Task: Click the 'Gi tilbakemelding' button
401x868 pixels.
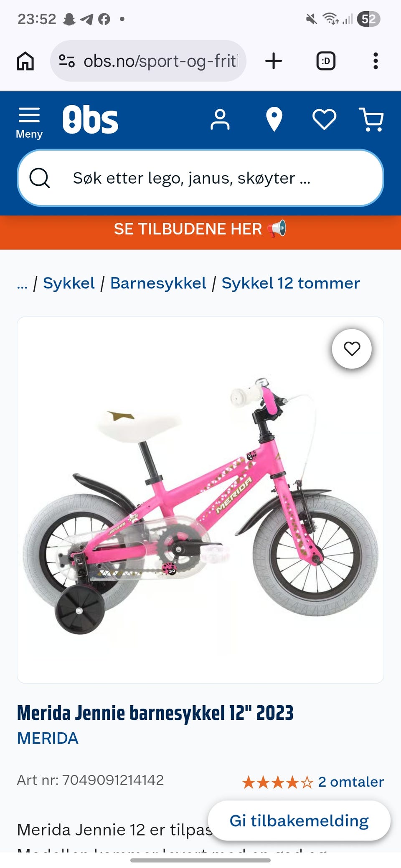Action: pos(299,820)
